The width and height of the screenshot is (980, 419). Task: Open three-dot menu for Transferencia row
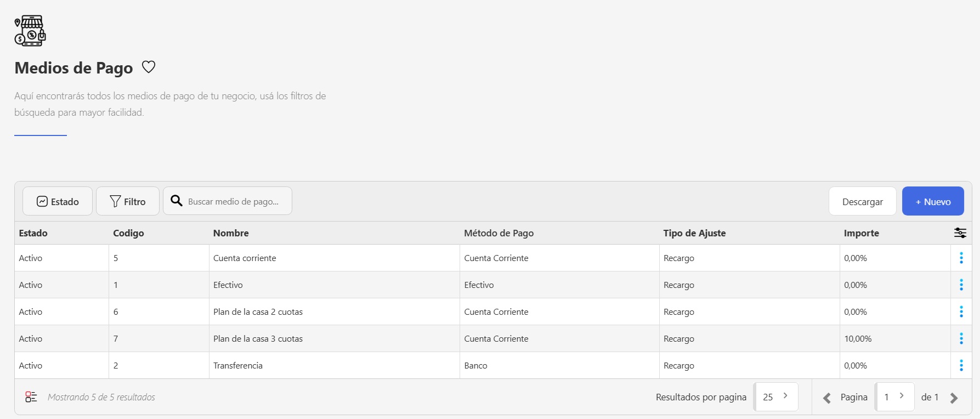(961, 365)
